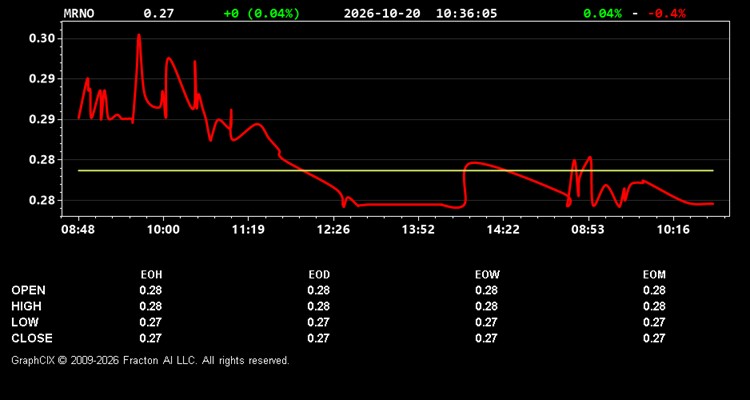
Task: Click the 10:00 time axis label
Action: point(163,230)
